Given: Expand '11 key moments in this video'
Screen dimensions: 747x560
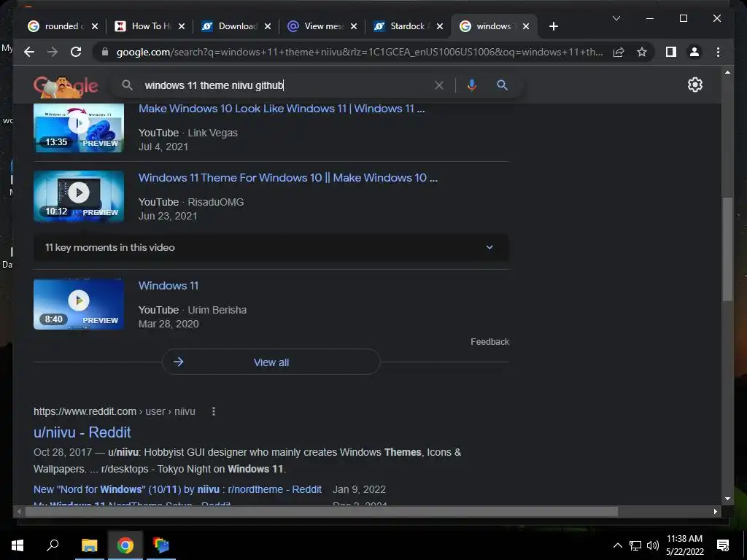Looking at the screenshot, I should point(271,247).
